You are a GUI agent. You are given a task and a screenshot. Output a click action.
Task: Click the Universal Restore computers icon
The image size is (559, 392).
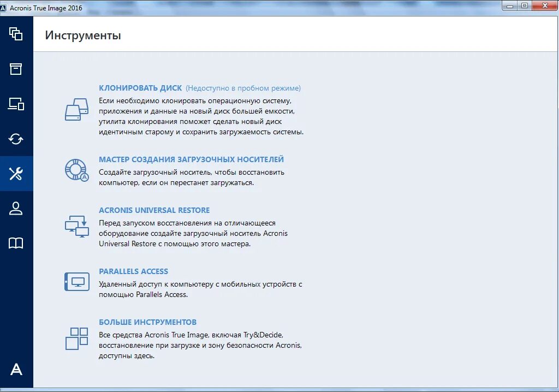pos(76,227)
